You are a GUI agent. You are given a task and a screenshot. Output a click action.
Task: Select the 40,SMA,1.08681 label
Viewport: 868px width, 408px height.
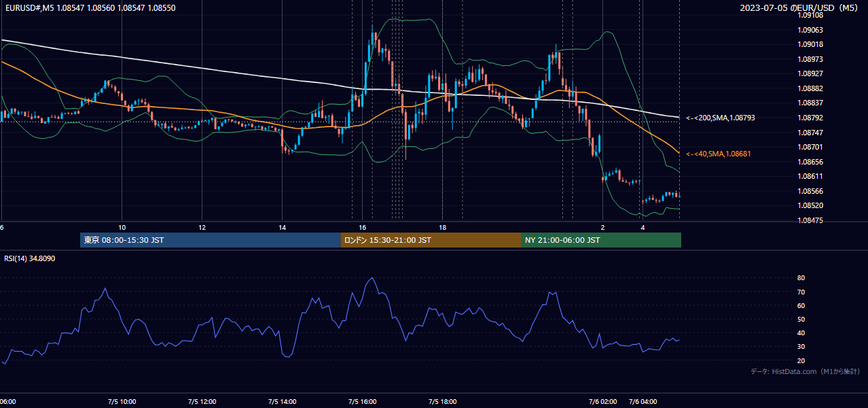point(719,154)
